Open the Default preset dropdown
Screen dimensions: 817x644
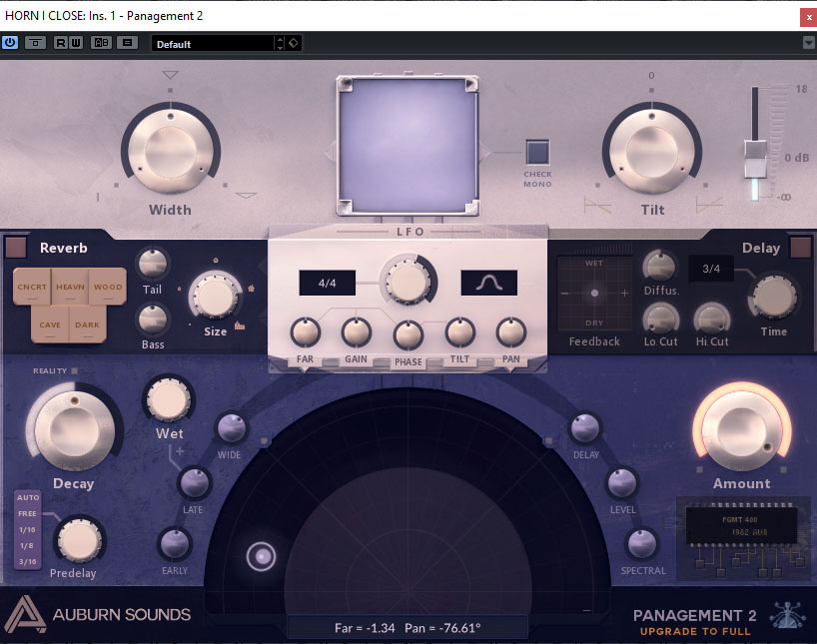[x=213, y=44]
